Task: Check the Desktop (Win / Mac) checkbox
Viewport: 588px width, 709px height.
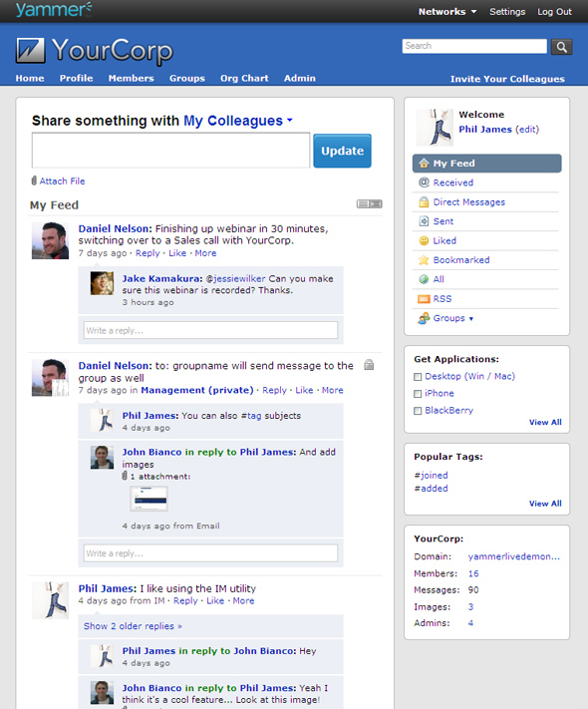Action: [x=418, y=377]
